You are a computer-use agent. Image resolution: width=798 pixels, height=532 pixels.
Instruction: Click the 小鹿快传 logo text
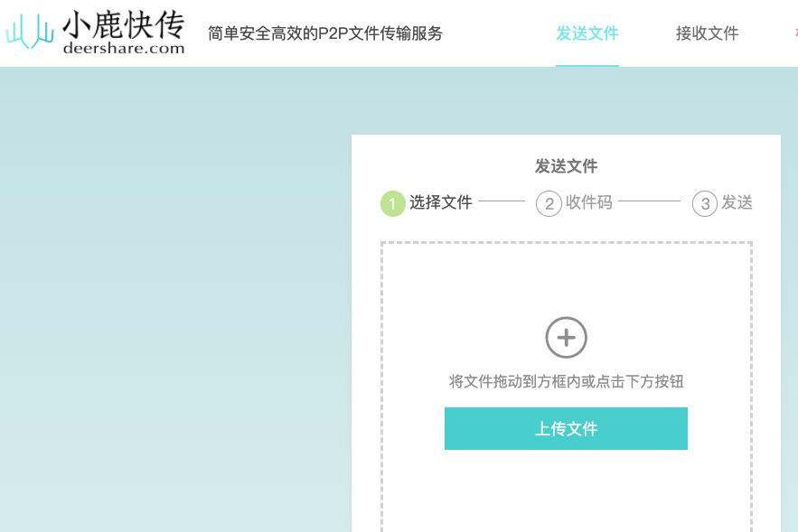124,23
